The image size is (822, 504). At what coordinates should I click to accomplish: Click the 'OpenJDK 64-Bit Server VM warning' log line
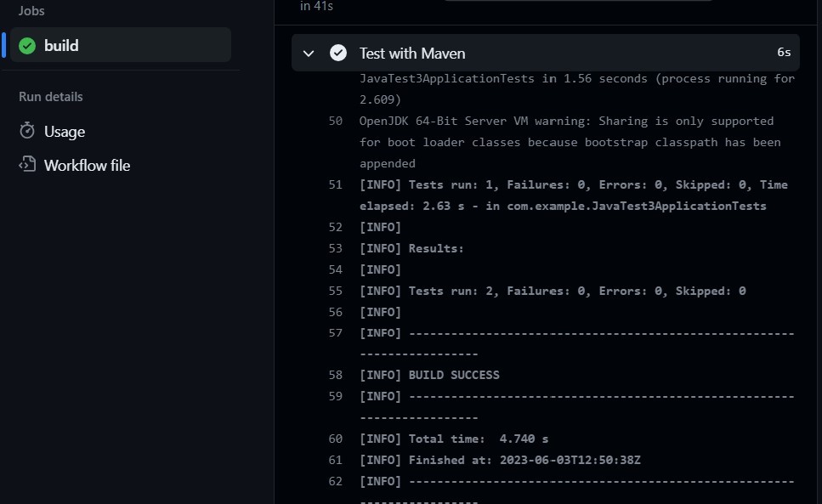570,142
